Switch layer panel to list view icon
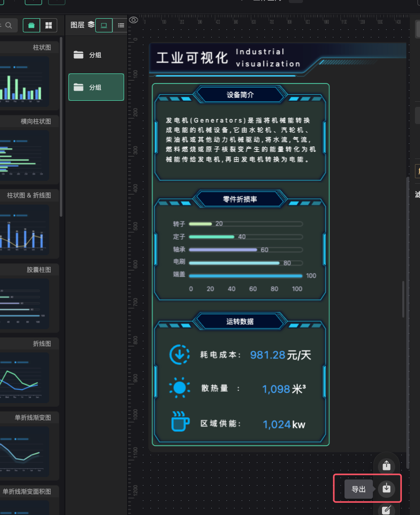The width and height of the screenshot is (420, 515). tap(121, 25)
